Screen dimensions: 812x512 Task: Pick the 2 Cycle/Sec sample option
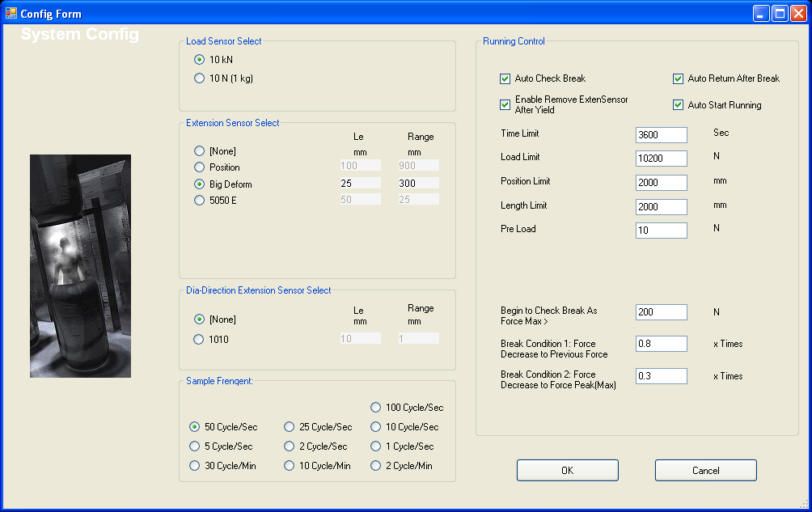point(290,446)
